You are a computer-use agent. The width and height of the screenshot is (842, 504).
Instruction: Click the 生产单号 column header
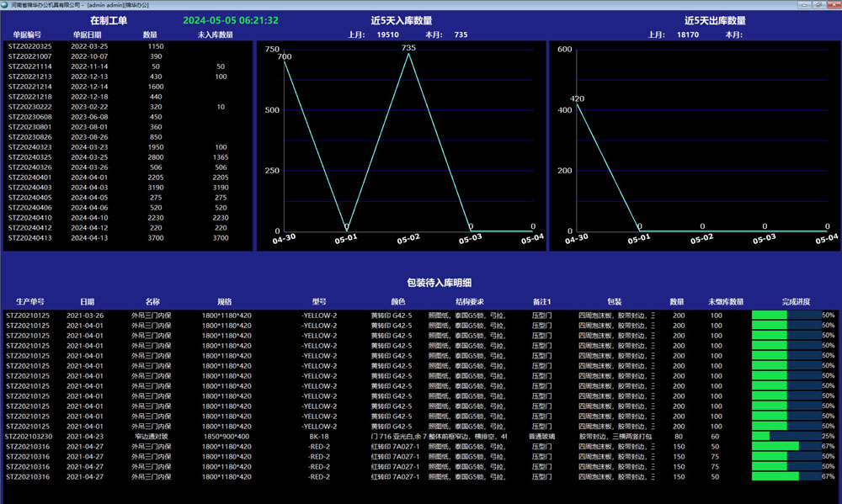(x=30, y=301)
